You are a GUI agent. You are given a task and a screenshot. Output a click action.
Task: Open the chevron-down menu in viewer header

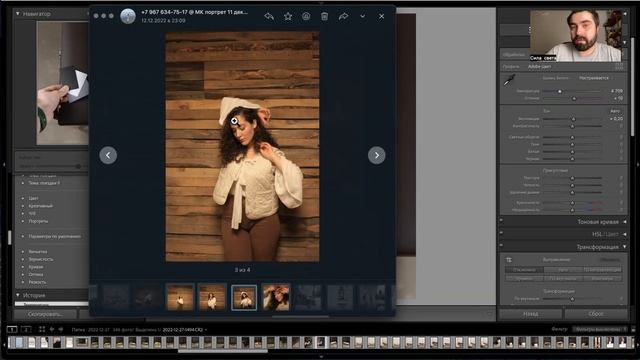click(362, 16)
